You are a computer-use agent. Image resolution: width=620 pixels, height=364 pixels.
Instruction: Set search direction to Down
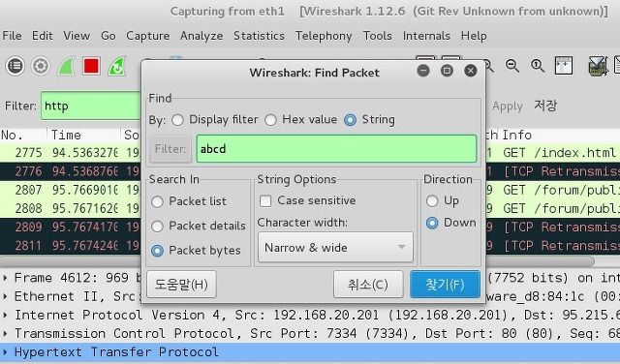[432, 223]
